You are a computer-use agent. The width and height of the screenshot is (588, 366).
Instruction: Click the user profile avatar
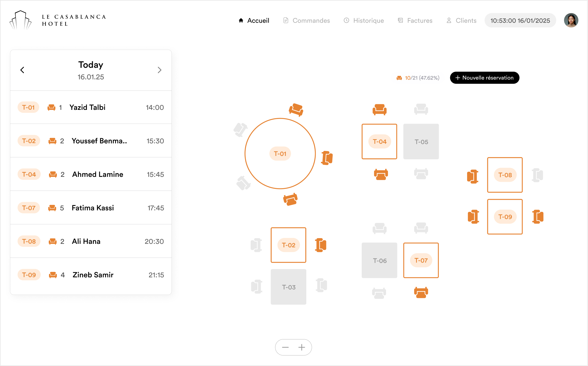(x=571, y=20)
